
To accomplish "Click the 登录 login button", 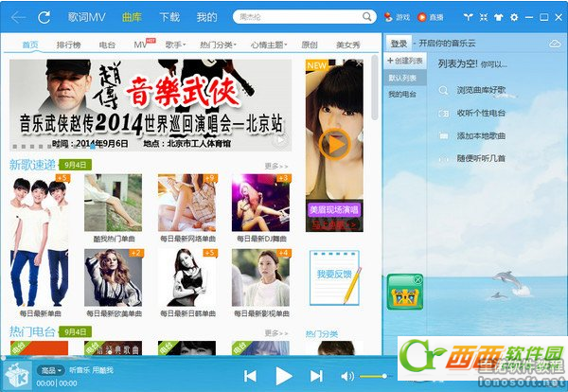I will [x=399, y=44].
